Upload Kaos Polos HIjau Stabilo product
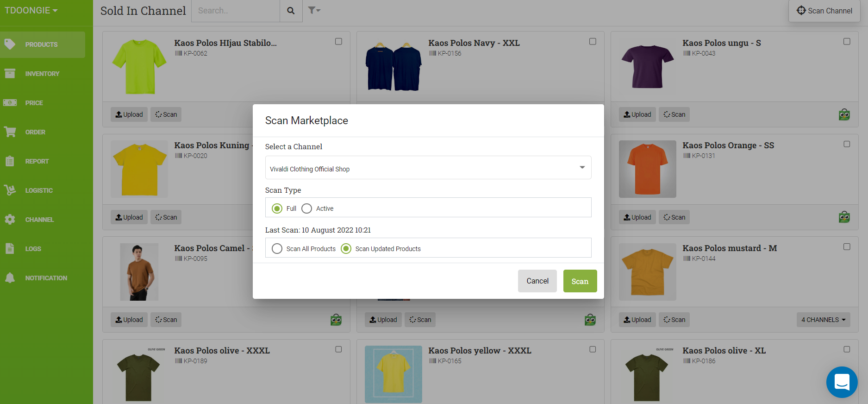 129,114
